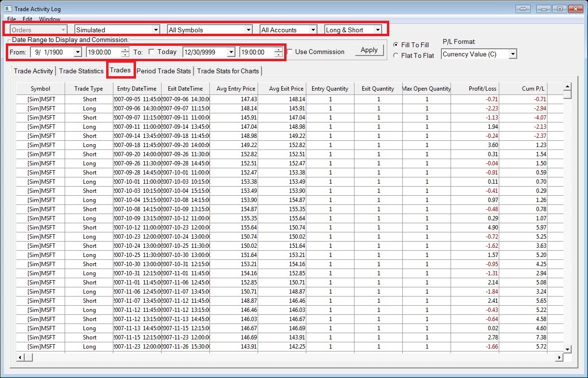The image size is (588, 378).
Task: Expand the Long & Short dropdown
Action: click(x=378, y=30)
